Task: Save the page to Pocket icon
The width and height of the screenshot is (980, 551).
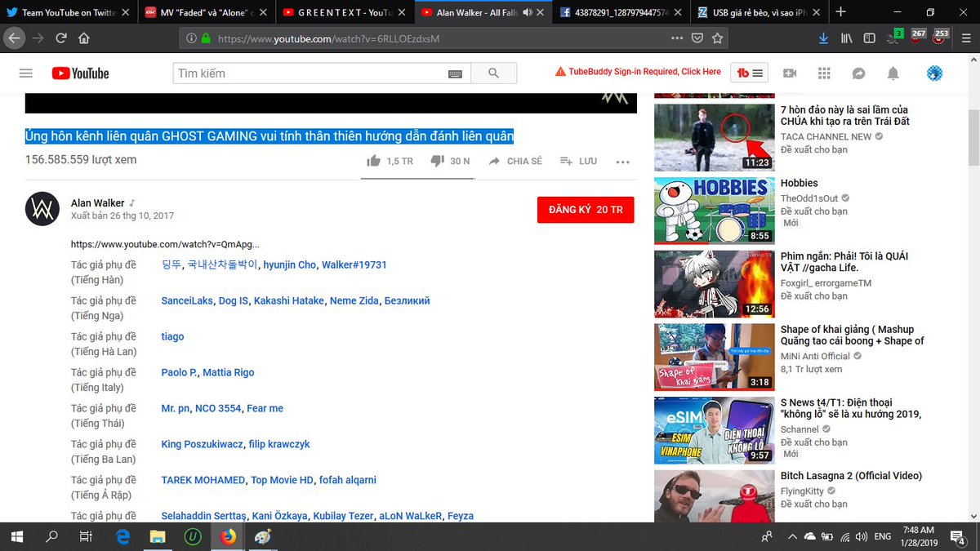Action: click(697, 38)
